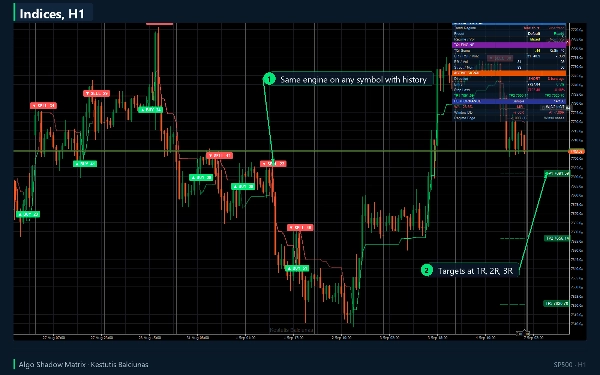This screenshot has width=600, height=375.
Task: Click the orange section header in dashboard panel
Action: tap(509, 73)
